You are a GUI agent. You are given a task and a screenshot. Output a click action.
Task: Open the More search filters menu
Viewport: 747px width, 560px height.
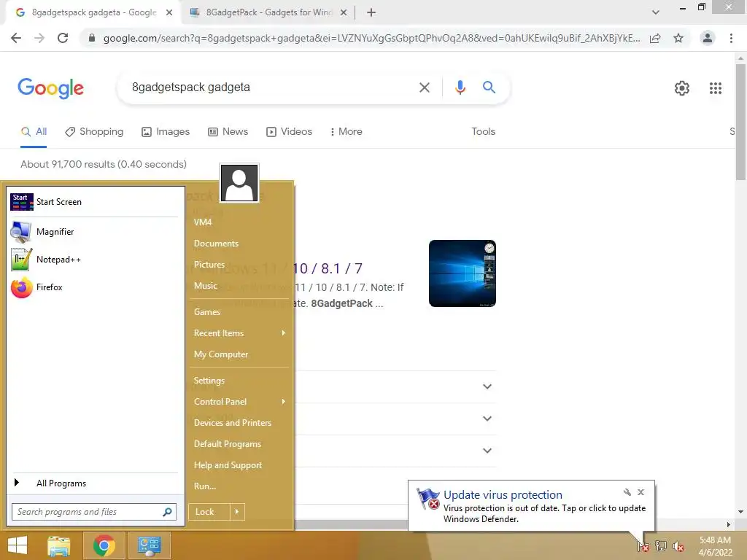tap(347, 132)
